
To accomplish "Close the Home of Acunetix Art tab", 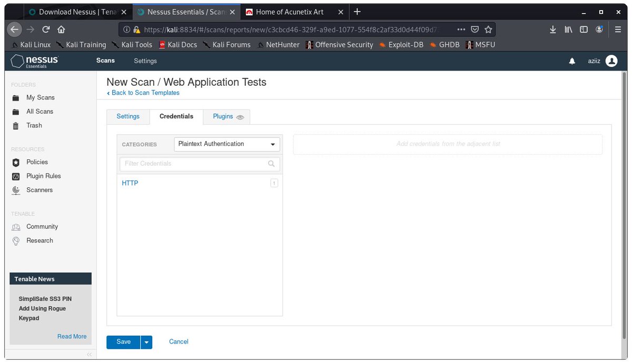I will [341, 12].
